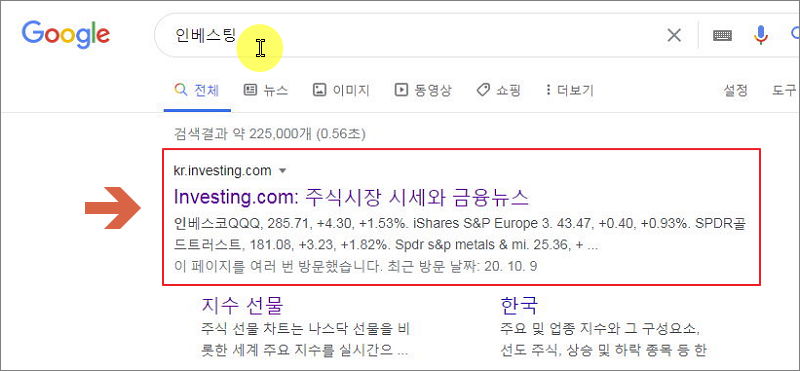Click the kr.investing.com URL text
Screen dimensions: 800x371
pyautogui.click(x=222, y=171)
